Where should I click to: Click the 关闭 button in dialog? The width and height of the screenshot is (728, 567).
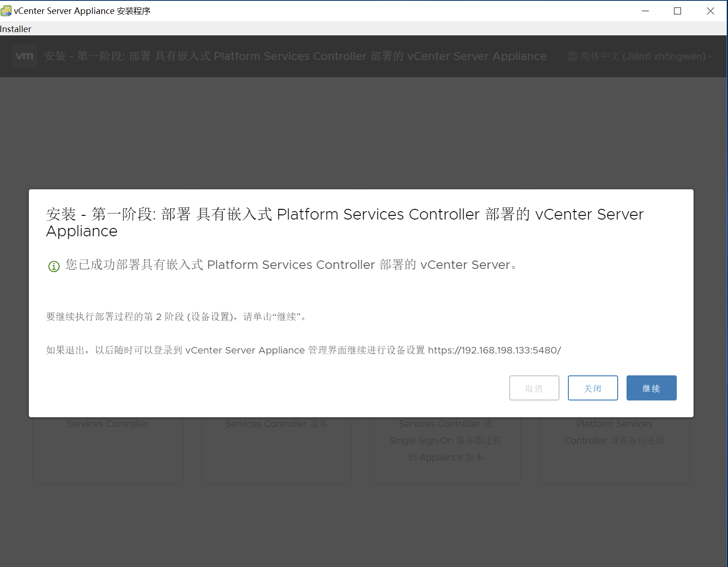point(593,388)
